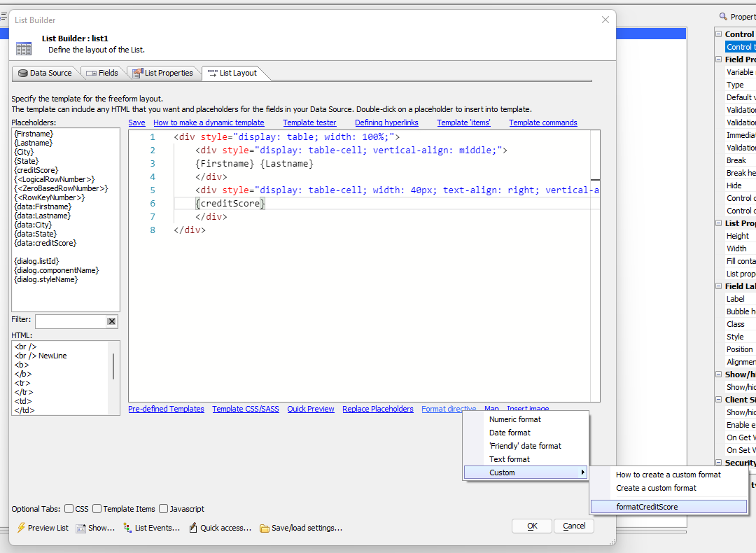Click the Quick Preview link
Screen dimensions: 756x553
pyautogui.click(x=311, y=409)
